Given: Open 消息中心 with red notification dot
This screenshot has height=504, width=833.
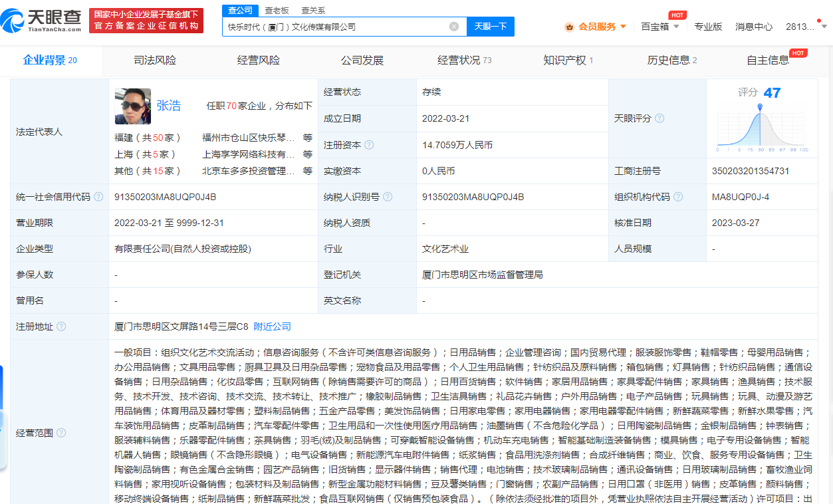Looking at the screenshot, I should point(753,26).
